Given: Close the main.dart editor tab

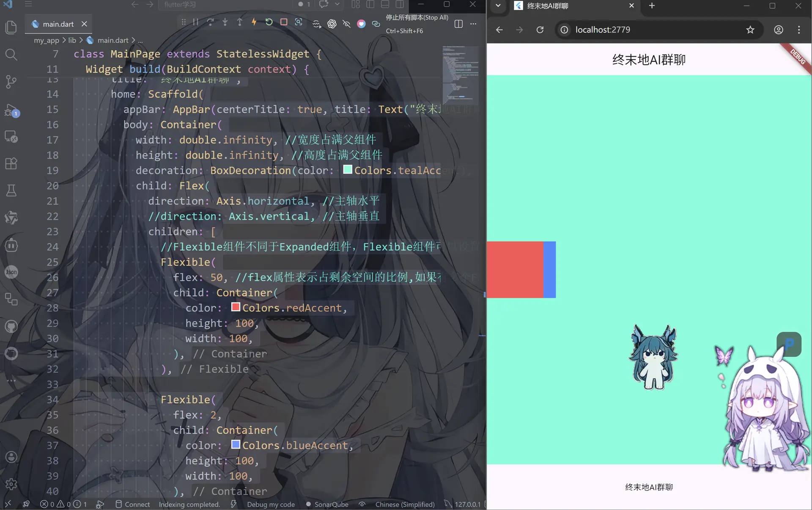Looking at the screenshot, I should click(84, 24).
